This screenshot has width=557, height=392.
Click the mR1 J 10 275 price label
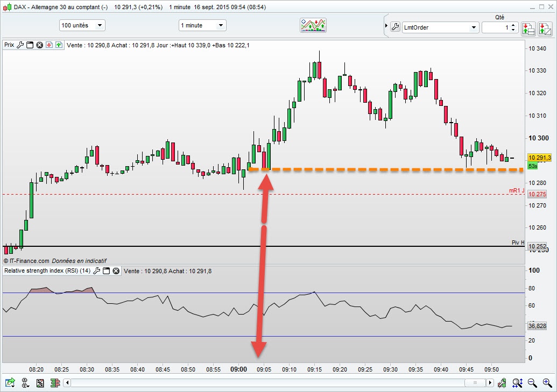(537, 194)
